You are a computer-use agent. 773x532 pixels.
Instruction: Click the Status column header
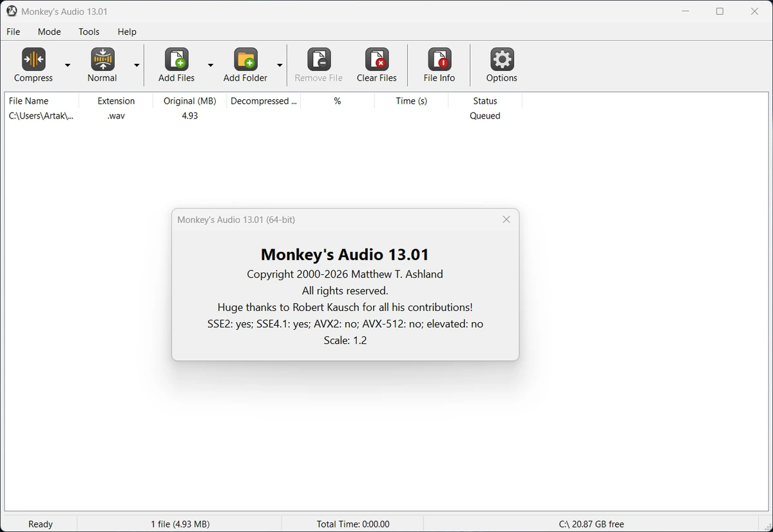click(485, 101)
